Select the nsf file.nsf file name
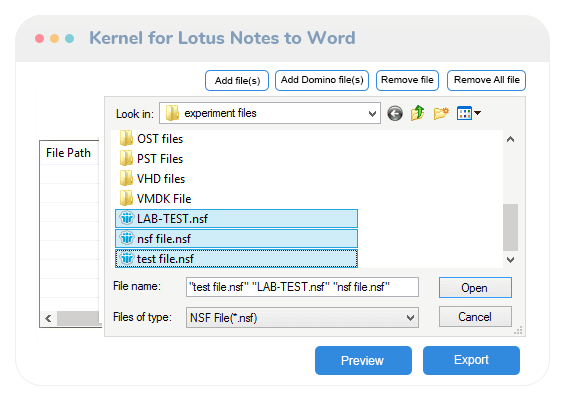 click(164, 239)
